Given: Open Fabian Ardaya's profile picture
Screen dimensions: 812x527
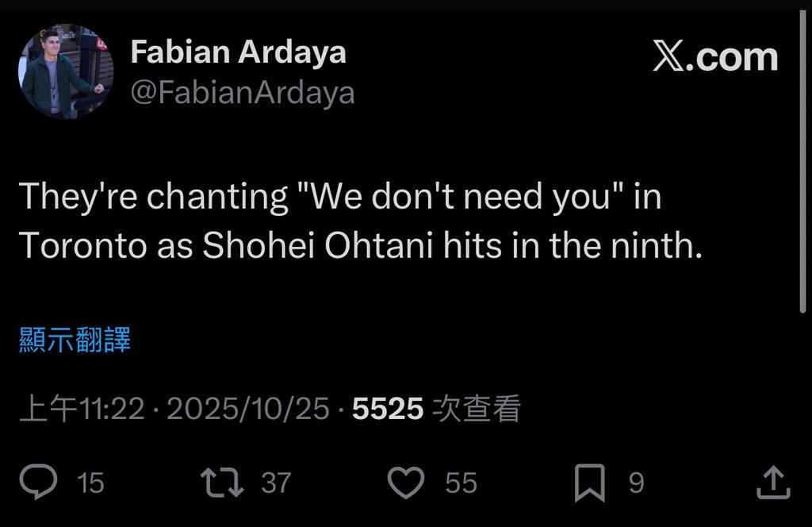Looking at the screenshot, I should click(65, 71).
